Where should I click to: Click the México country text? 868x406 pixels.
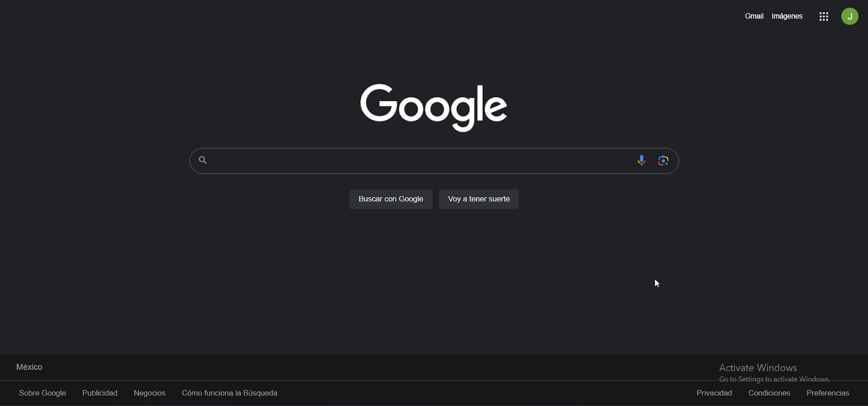pyautogui.click(x=29, y=367)
